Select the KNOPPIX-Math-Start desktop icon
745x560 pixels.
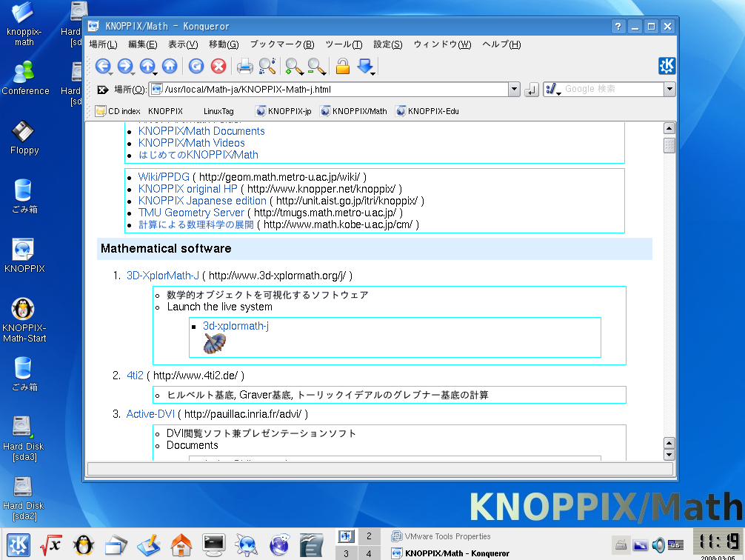24,320
